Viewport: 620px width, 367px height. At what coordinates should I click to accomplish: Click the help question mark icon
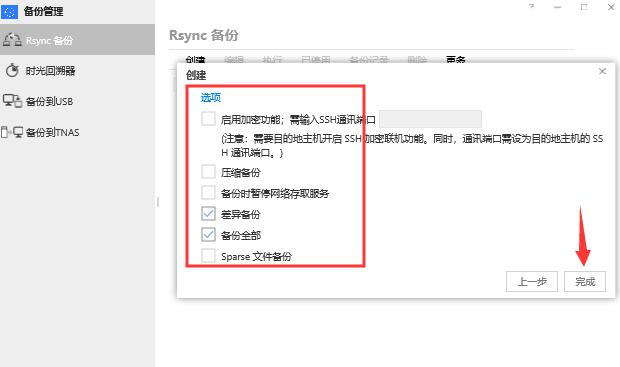(x=531, y=7)
